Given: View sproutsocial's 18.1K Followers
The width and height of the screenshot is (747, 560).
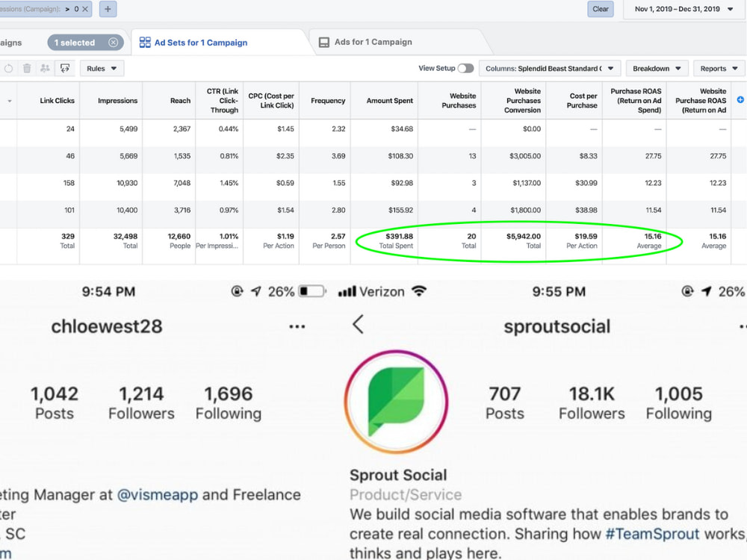Looking at the screenshot, I should 592,403.
